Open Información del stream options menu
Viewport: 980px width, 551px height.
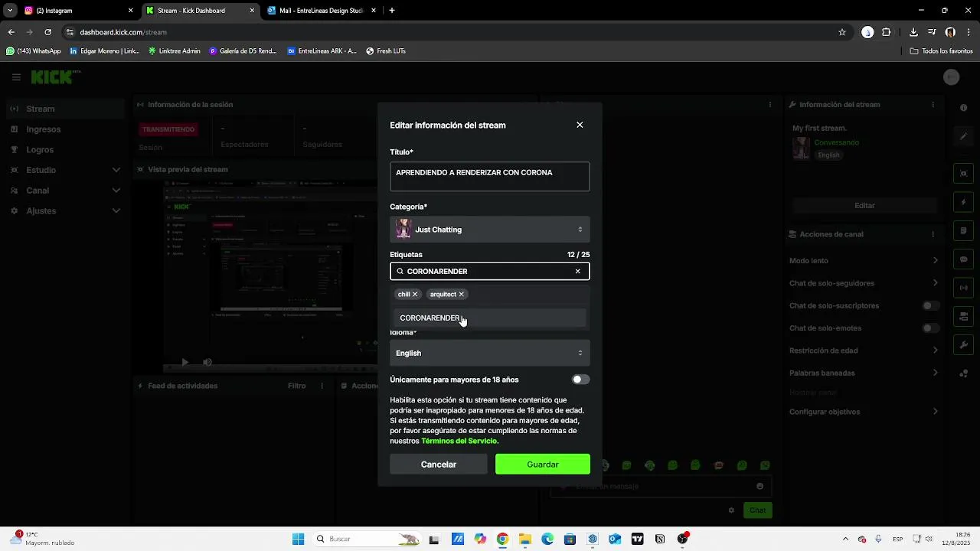pyautogui.click(x=933, y=105)
